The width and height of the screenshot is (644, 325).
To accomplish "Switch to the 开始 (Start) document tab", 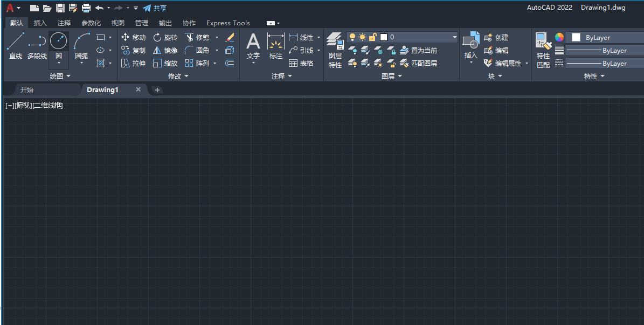I will (x=27, y=89).
